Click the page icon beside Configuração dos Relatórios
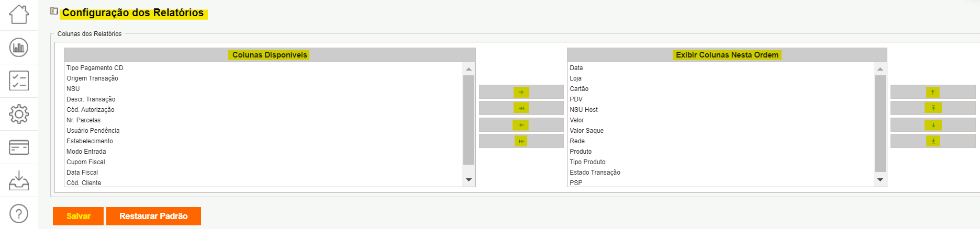 54,11
